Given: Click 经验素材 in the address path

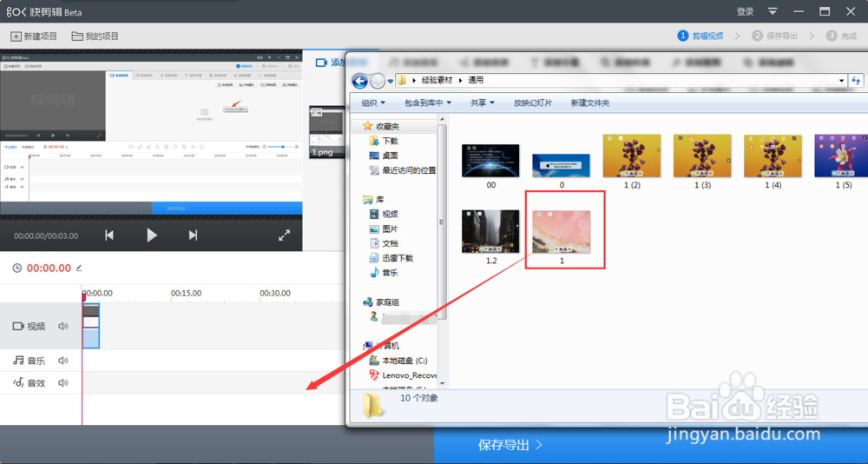Looking at the screenshot, I should tap(437, 81).
